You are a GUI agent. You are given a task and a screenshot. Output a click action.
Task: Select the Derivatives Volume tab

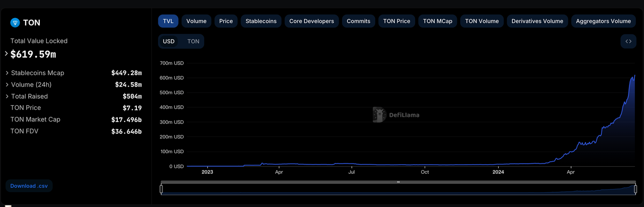(x=537, y=21)
